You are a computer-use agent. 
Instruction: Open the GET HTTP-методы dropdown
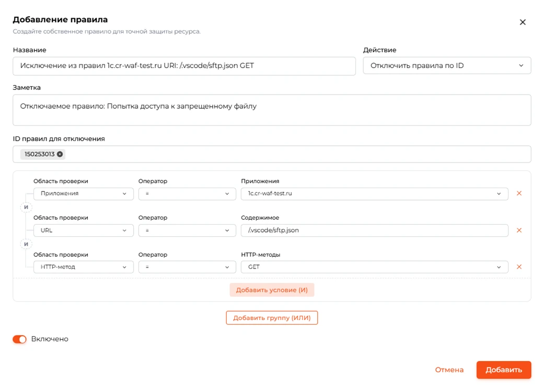pyautogui.click(x=374, y=267)
